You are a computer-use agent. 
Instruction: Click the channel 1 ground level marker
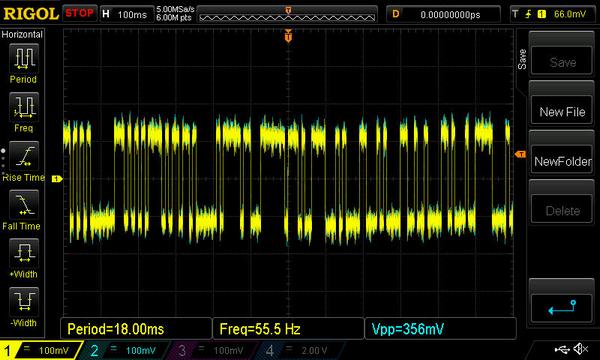(x=57, y=179)
